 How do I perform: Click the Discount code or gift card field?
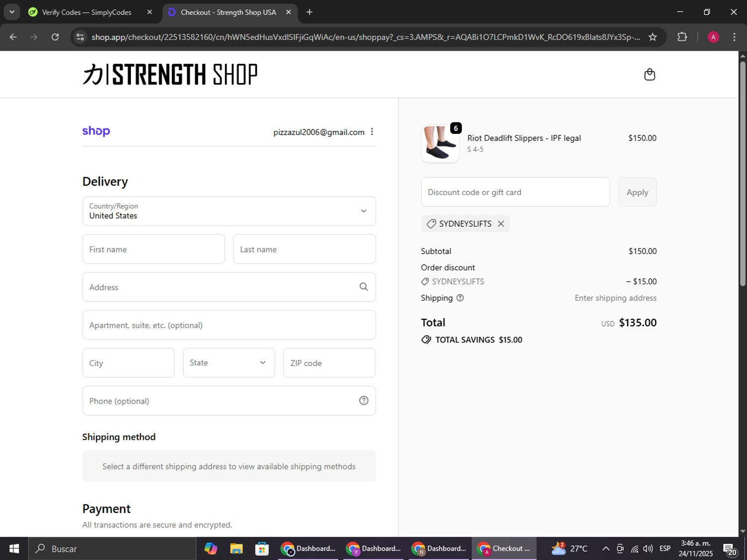(515, 192)
